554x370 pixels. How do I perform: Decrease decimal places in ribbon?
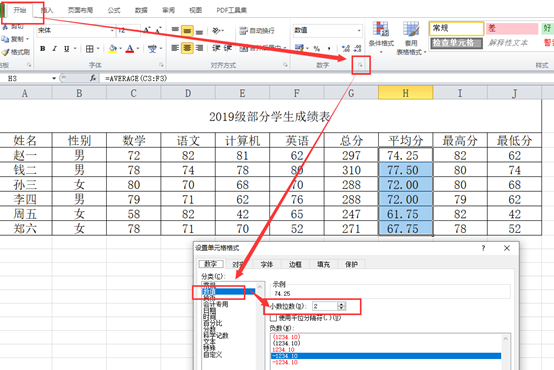click(358, 48)
